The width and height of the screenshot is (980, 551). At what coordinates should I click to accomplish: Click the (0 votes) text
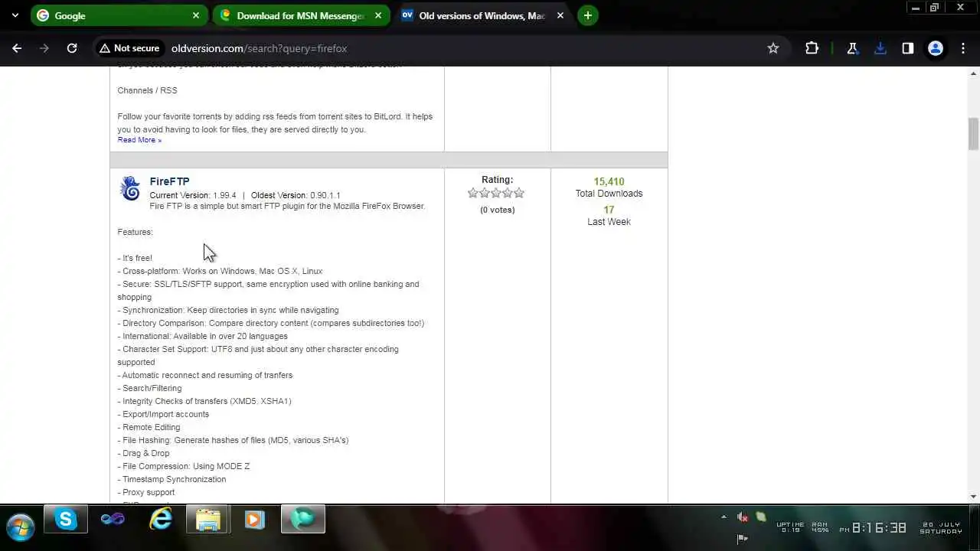coord(497,210)
